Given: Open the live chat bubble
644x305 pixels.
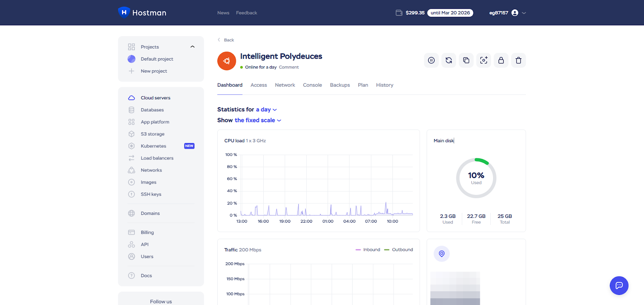Looking at the screenshot, I should coord(619,286).
